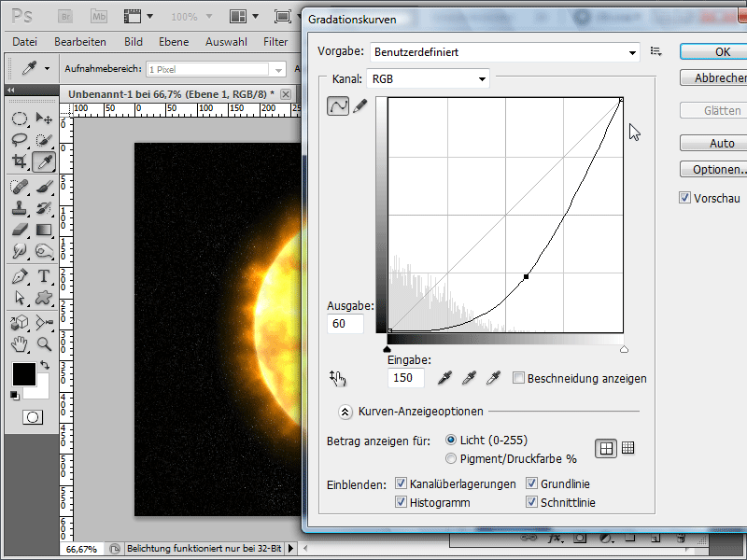747x560 pixels.
Task: Enable Beschneidung anzeigen checkbox
Action: point(518,378)
